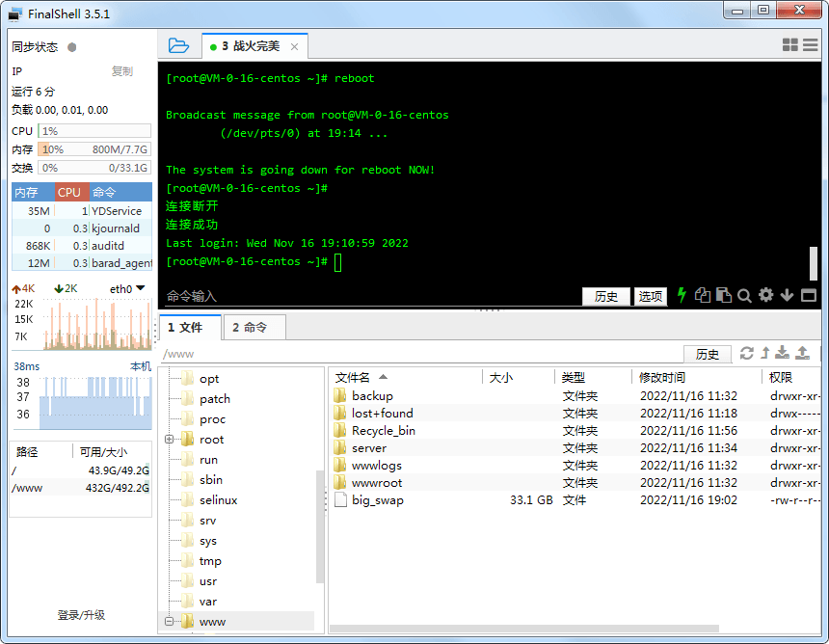Click 登录/升级 link

[x=81, y=615]
